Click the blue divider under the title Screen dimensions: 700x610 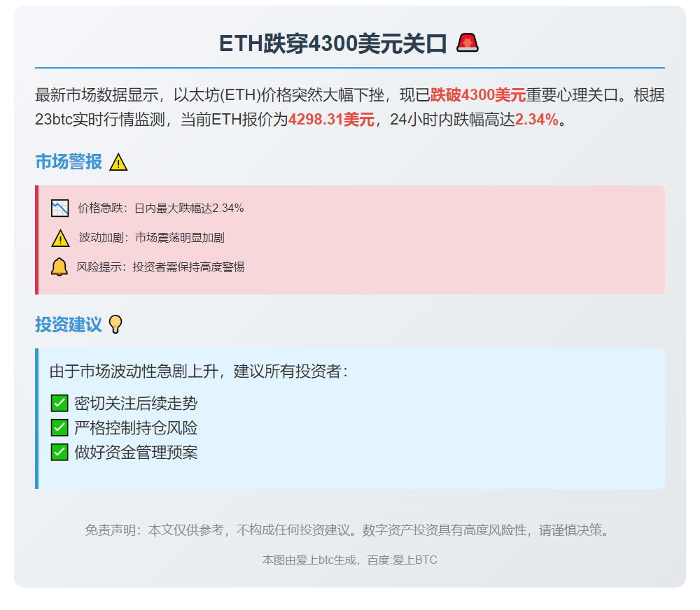350,66
